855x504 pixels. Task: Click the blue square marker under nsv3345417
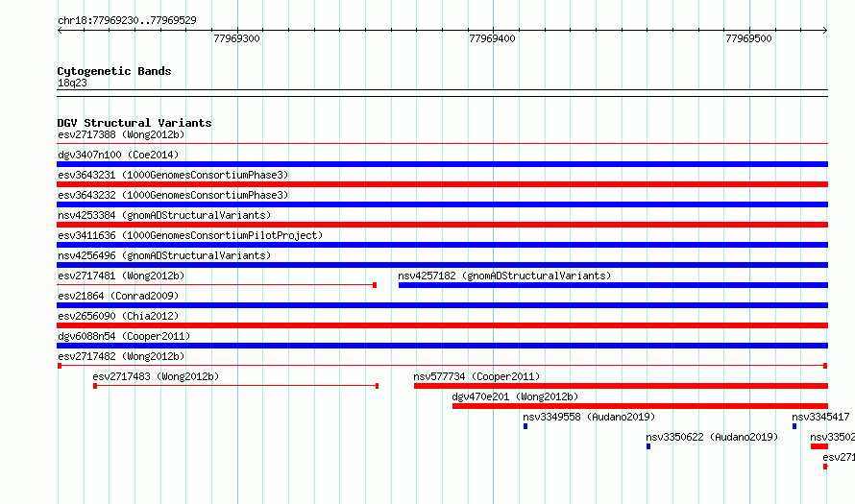coord(794,426)
